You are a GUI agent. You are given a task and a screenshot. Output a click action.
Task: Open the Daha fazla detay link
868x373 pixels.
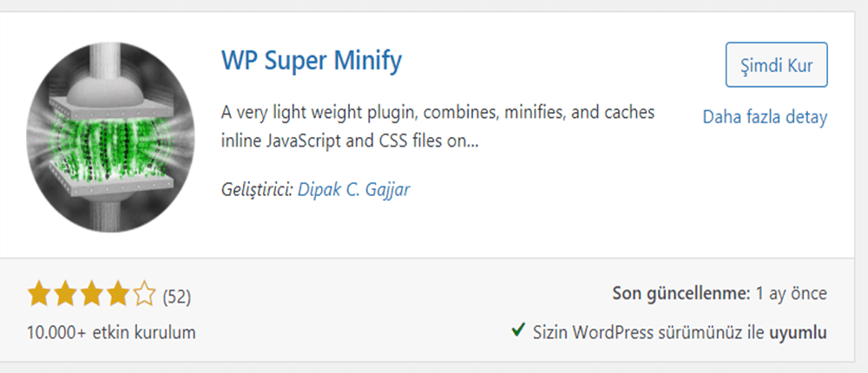[765, 117]
